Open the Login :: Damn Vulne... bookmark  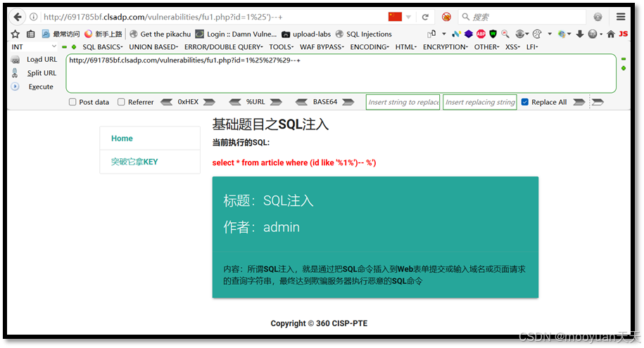236,34
